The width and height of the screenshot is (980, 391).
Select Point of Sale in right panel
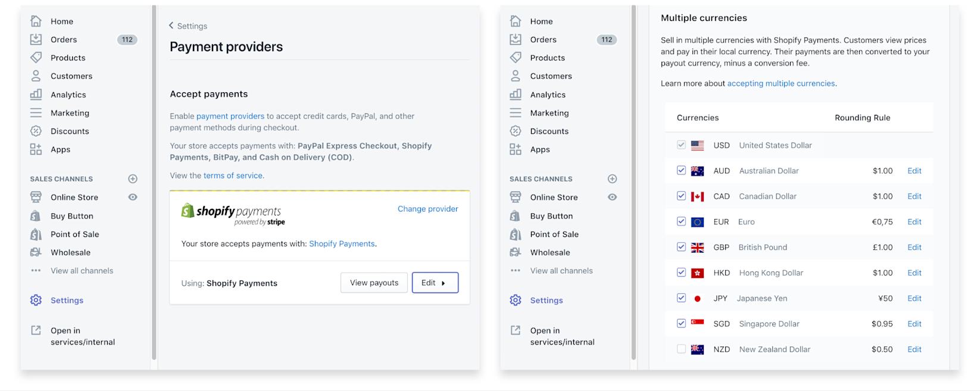(554, 234)
